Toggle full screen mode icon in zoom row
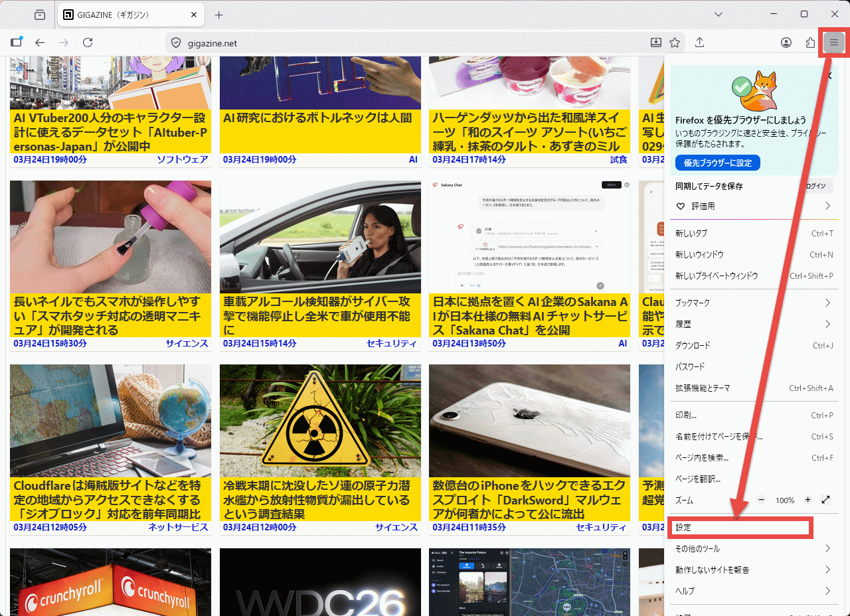The width and height of the screenshot is (850, 616). (x=826, y=500)
